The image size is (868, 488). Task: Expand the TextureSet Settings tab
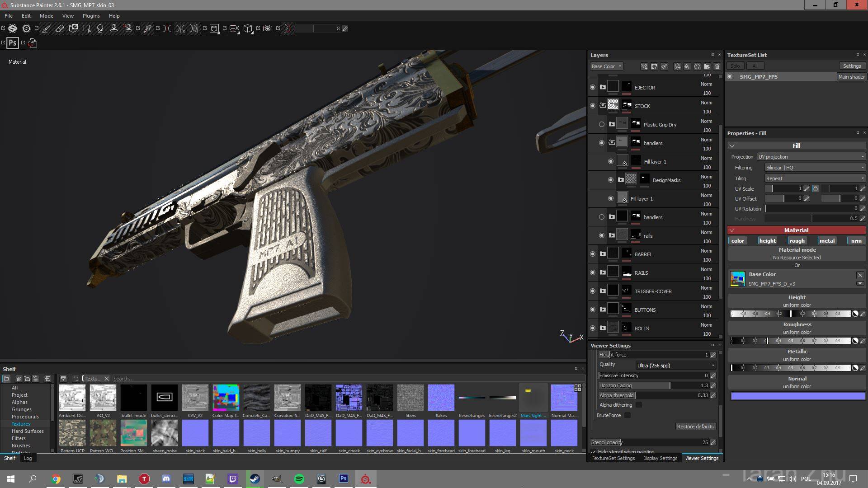point(613,458)
